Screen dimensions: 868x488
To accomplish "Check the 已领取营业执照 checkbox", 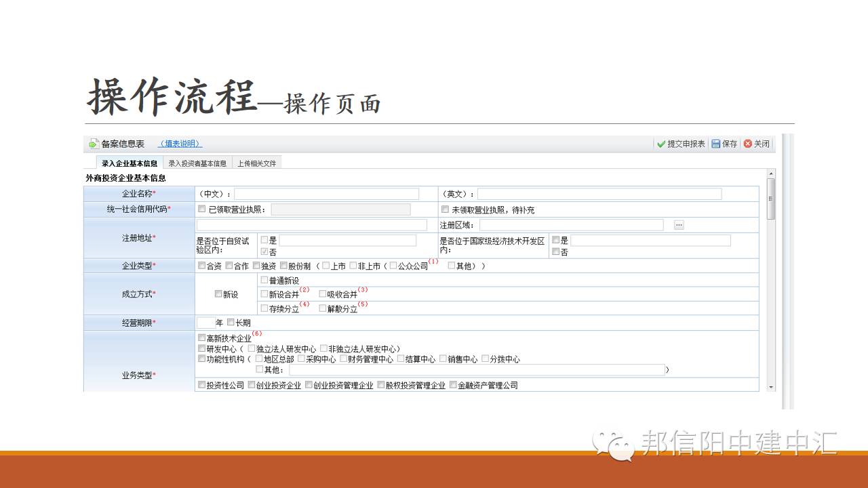I will tap(201, 209).
